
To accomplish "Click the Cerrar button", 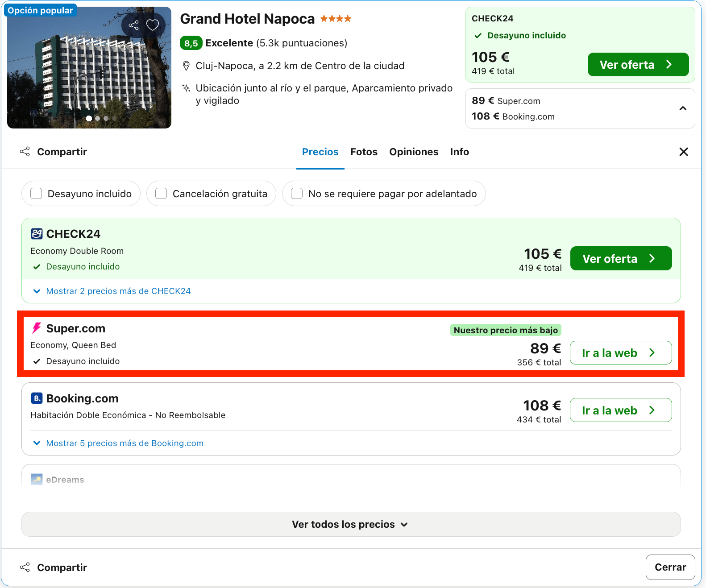I will (x=670, y=567).
